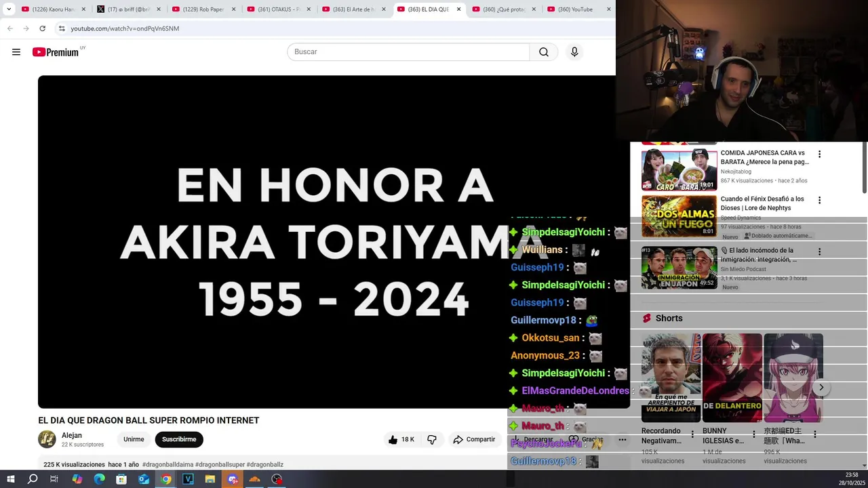Image resolution: width=868 pixels, height=488 pixels.
Task: Switch to Kaoru Hana browser tab
Action: point(53,9)
